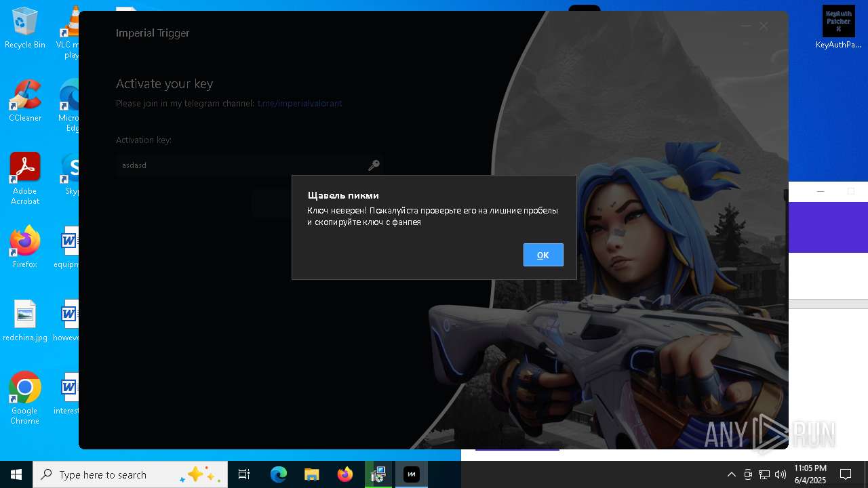Open Adobe Acrobat desktop shortcut
This screenshot has width=868, height=488.
[x=25, y=179]
